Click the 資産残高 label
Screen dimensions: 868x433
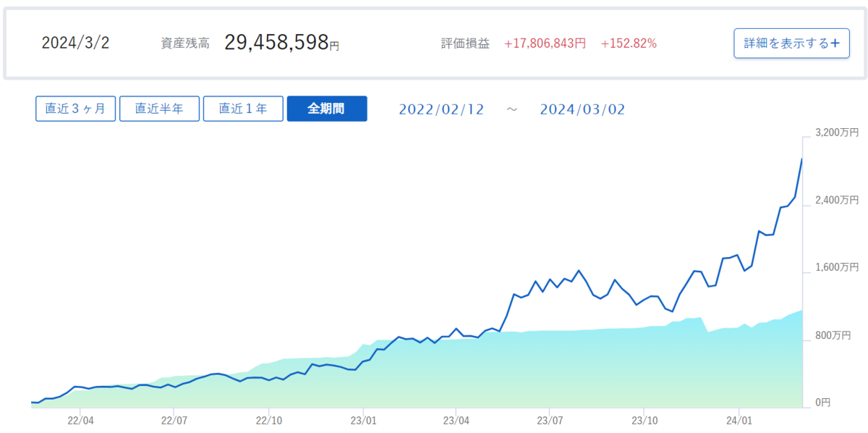[x=185, y=43]
